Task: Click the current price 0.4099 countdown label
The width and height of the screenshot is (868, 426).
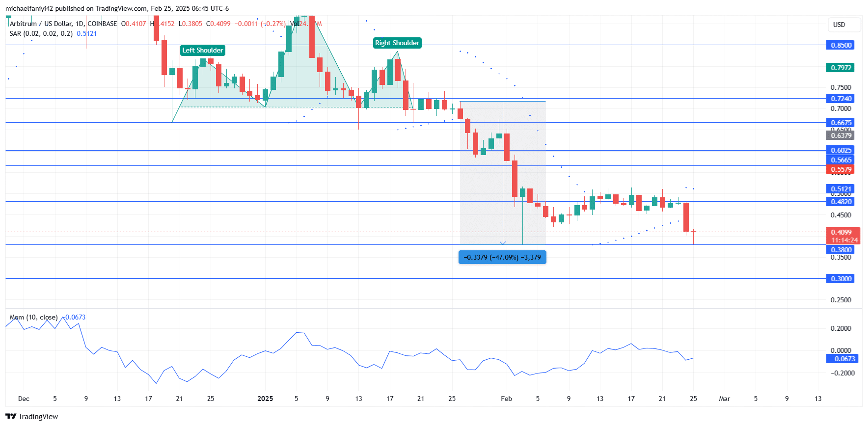Action: pyautogui.click(x=843, y=236)
